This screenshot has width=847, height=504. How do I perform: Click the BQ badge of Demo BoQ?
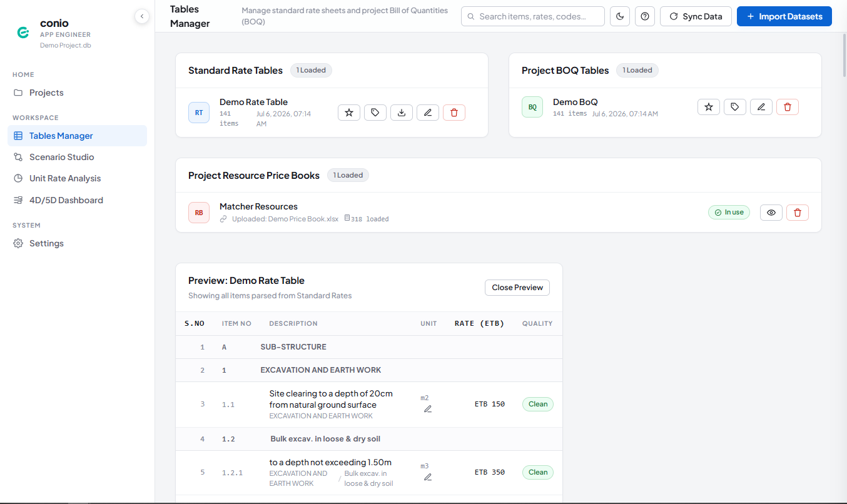(x=532, y=107)
